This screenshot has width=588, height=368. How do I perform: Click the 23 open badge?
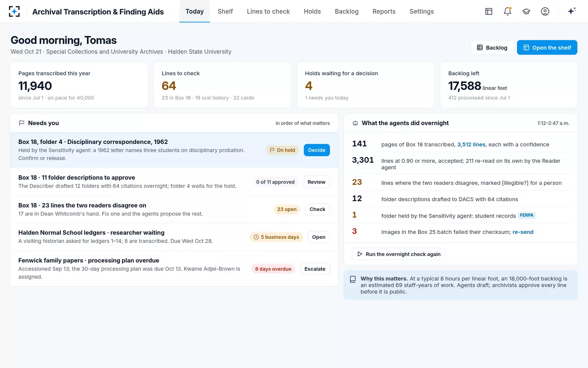click(287, 209)
